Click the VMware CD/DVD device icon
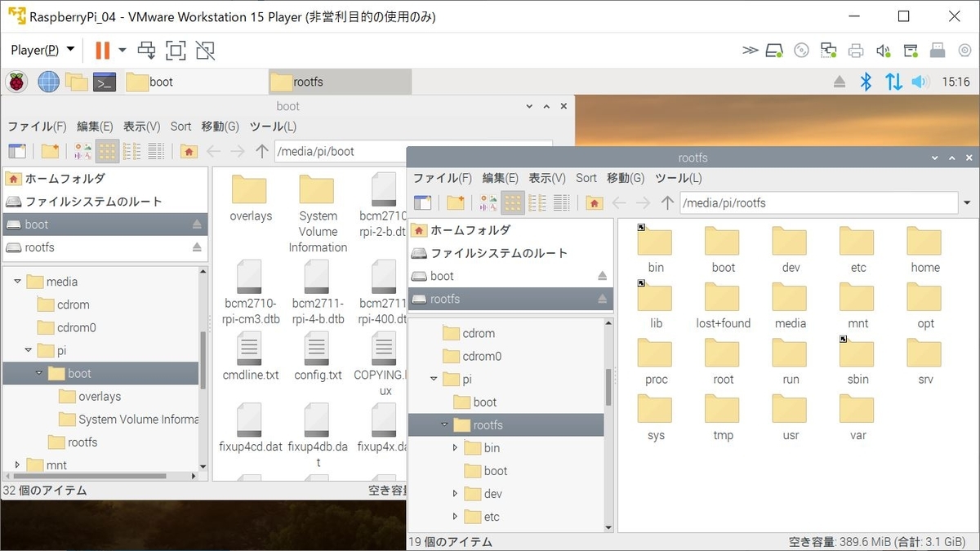980x551 pixels. [x=801, y=51]
